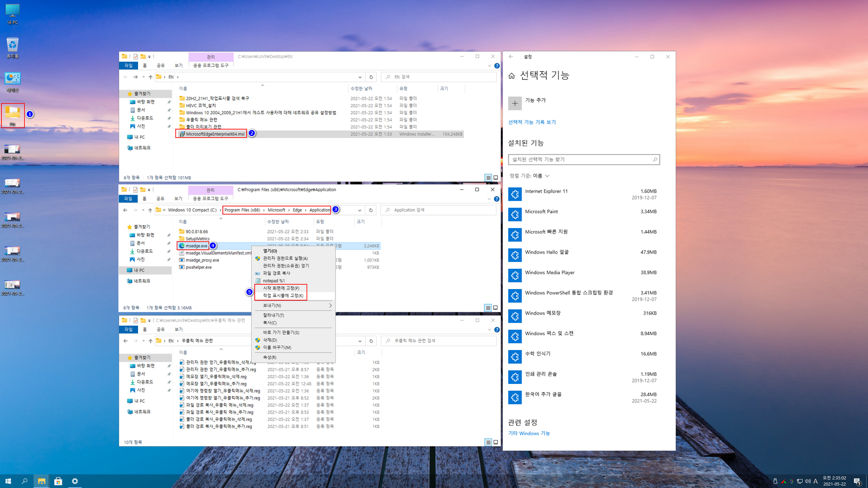Choose 시작 화면에 고정(P) from context menu
Viewport: 868px width, 488px height.
pos(281,288)
